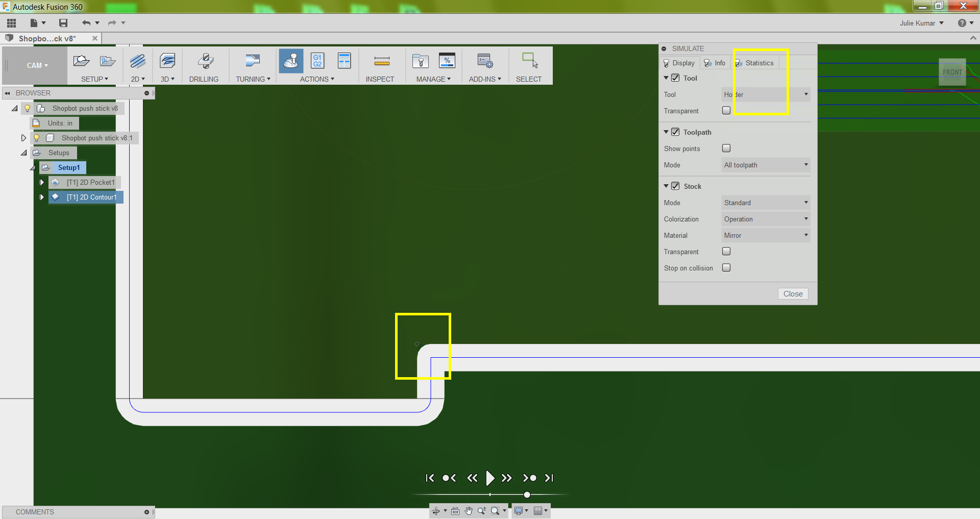Viewport: 980px width, 519px height.
Task: Click the Post Process G1 G2 icon
Action: tap(317, 61)
